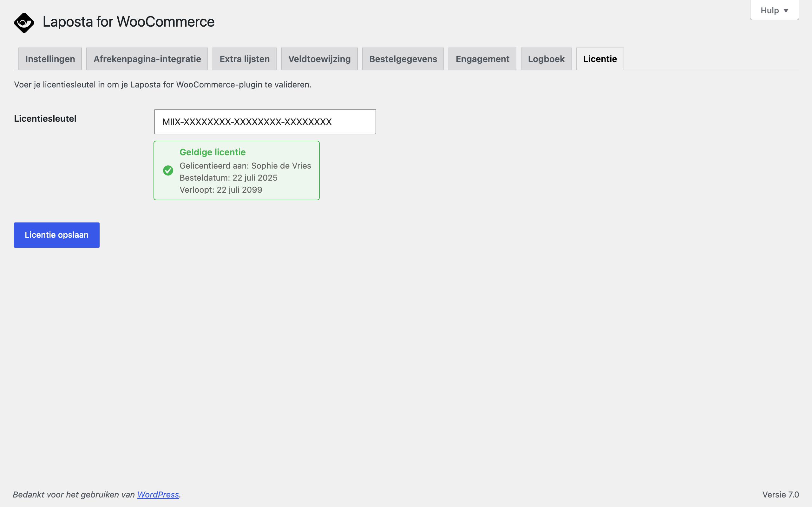Click the Laposta logo icon
This screenshot has width=812, height=507.
click(24, 22)
